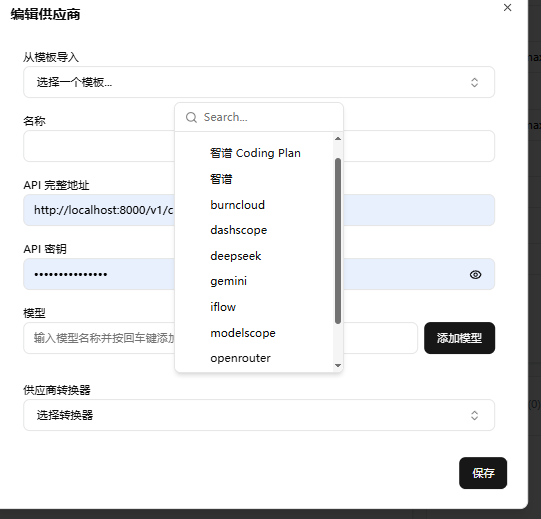The width and height of the screenshot is (541, 519).
Task: Choose burncloud from the template list
Action: 255,205
